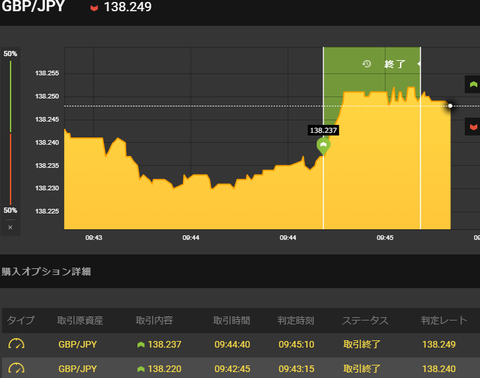
Task: Click 取引終了 status in the second trade row
Action: coord(362,369)
